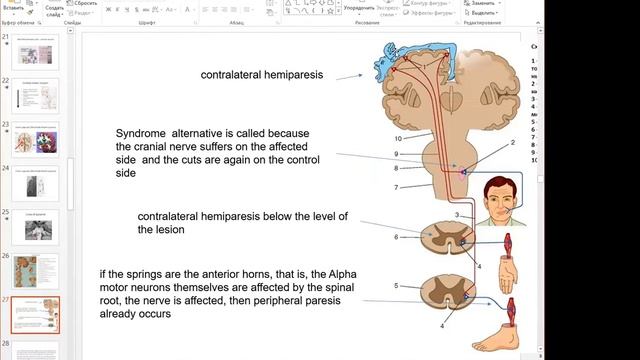Select the man's face illustration
The height and width of the screenshot is (360, 640).
coord(502,201)
